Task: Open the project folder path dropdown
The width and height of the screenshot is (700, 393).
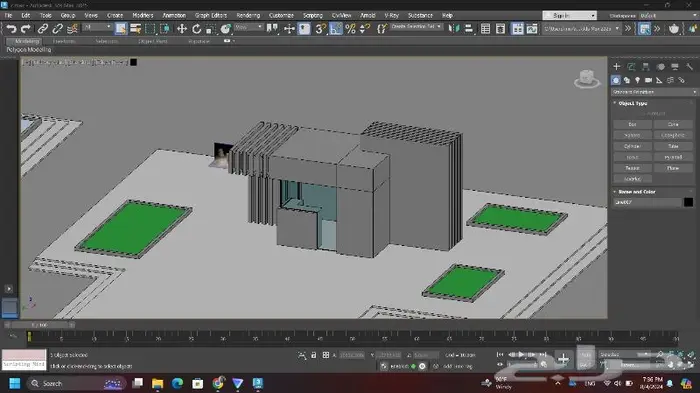Action: point(582,29)
